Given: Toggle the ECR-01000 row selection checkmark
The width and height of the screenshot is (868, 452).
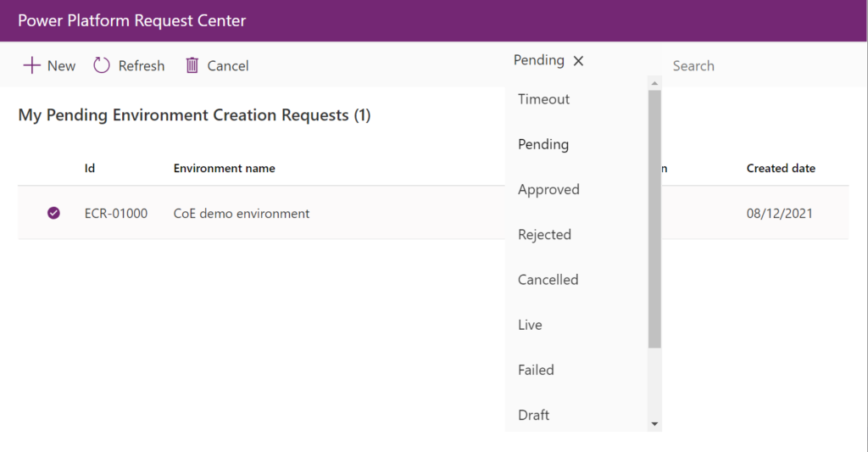Looking at the screenshot, I should 53,213.
